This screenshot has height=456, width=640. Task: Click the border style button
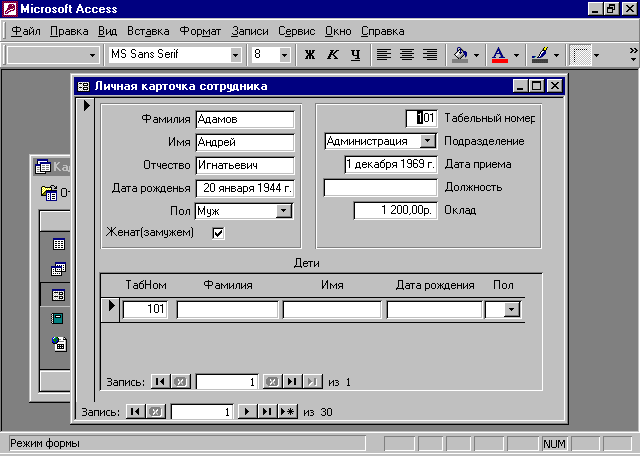click(x=580, y=54)
